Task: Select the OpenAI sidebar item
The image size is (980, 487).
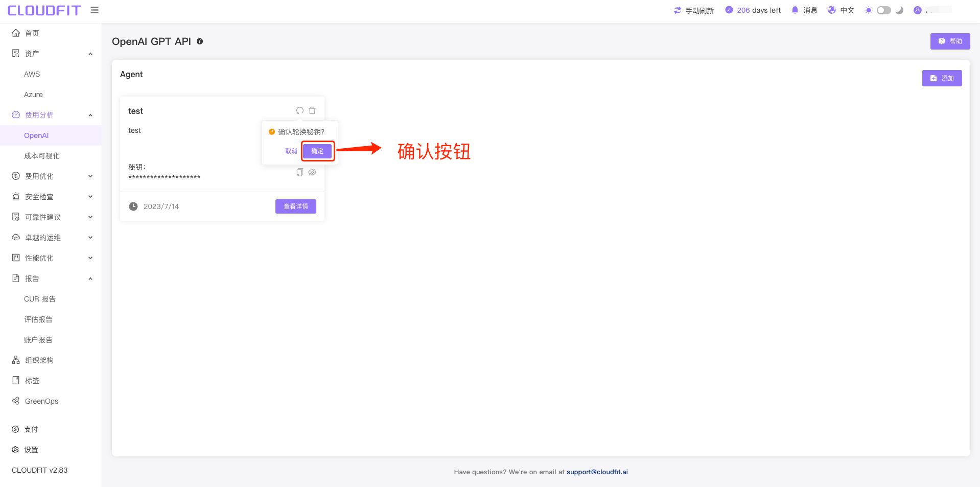Action: 51,135
